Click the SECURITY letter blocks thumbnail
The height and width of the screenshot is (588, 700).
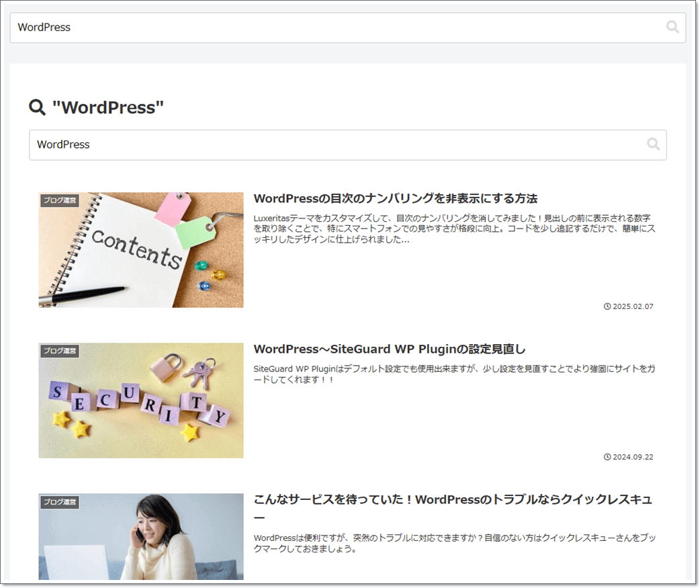click(x=140, y=401)
